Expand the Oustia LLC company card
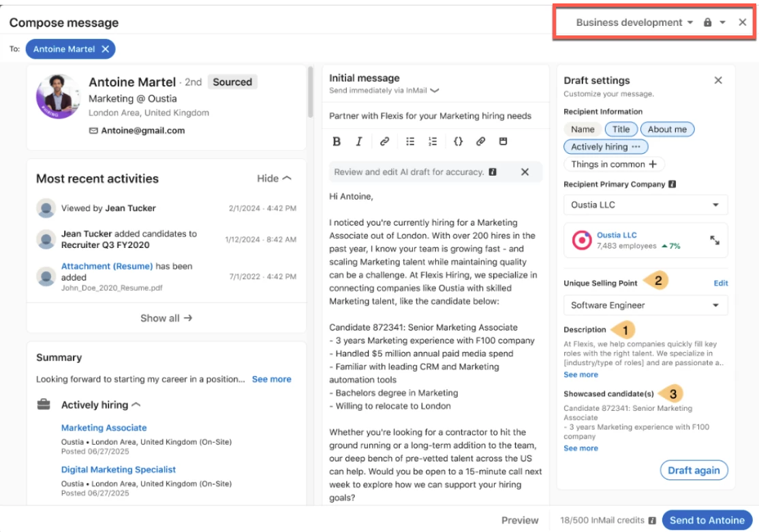The width and height of the screenshot is (759, 532). point(715,240)
